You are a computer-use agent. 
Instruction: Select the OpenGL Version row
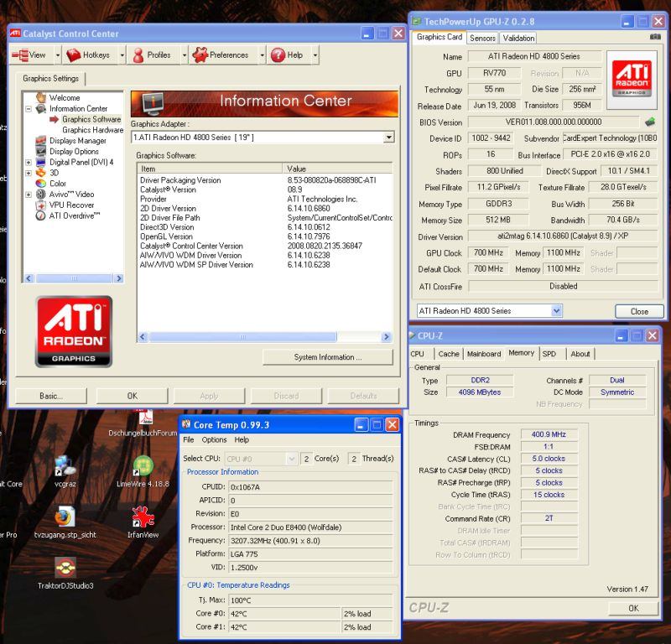tap(265, 236)
